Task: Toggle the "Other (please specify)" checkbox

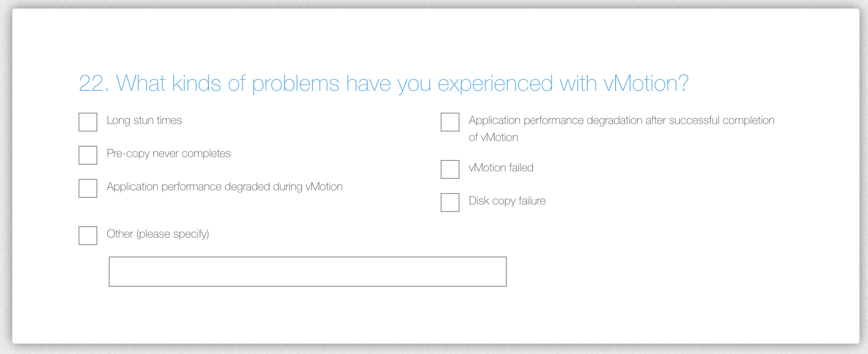Action: pos(88,236)
